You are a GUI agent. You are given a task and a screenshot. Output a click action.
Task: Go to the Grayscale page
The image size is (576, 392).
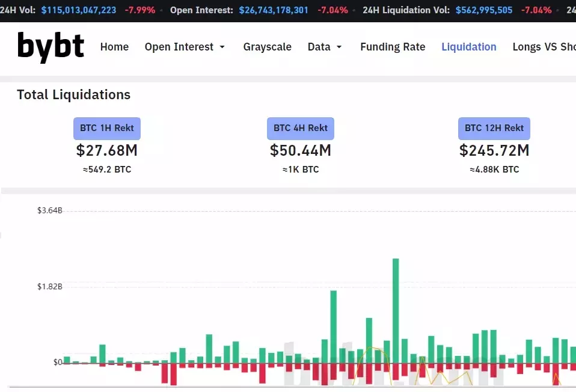tap(268, 47)
